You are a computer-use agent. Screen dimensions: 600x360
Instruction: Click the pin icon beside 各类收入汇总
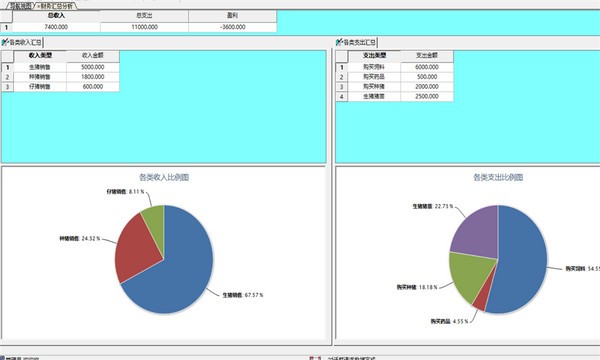tap(5, 42)
